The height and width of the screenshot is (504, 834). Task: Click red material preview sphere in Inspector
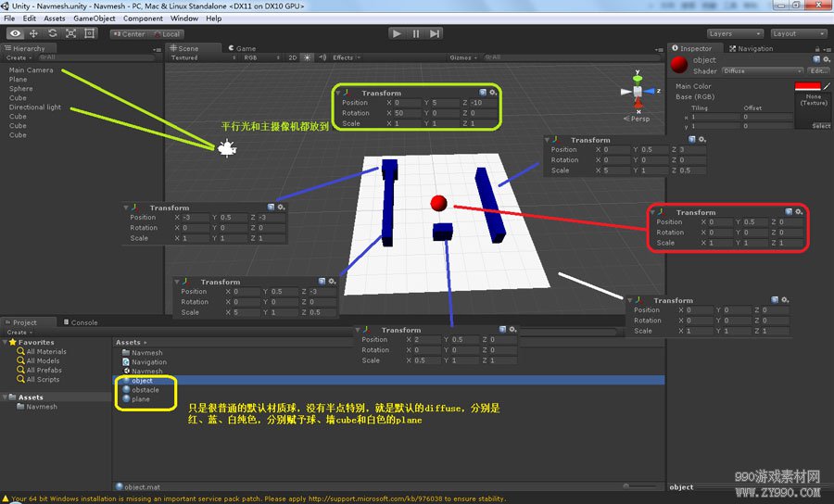(678, 64)
